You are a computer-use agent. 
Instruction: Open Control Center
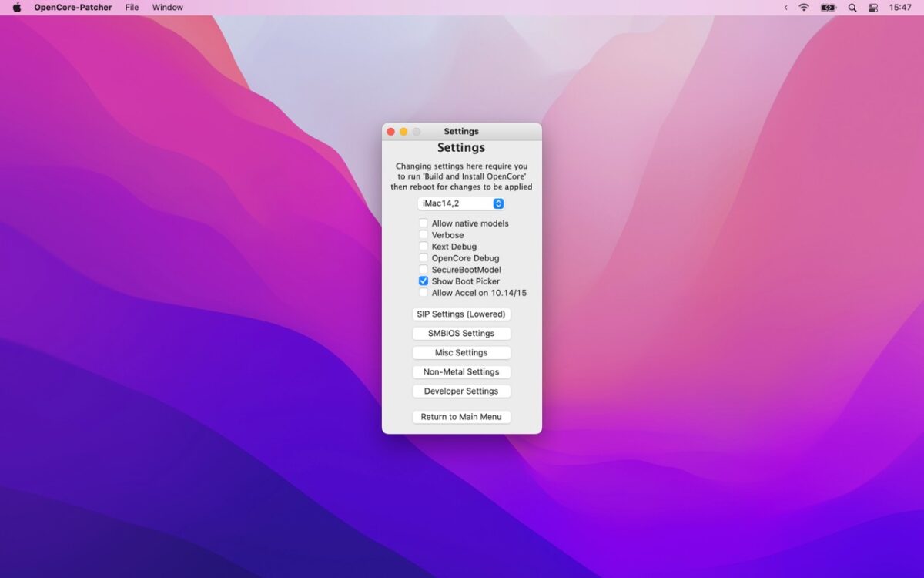tap(872, 7)
